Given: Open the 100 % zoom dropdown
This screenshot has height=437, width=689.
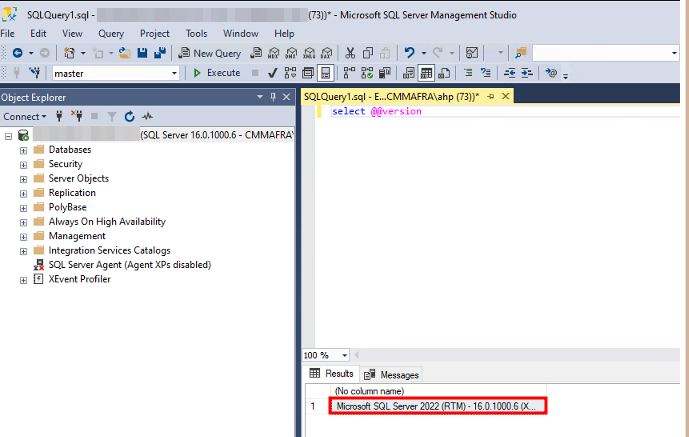Looking at the screenshot, I should point(345,355).
